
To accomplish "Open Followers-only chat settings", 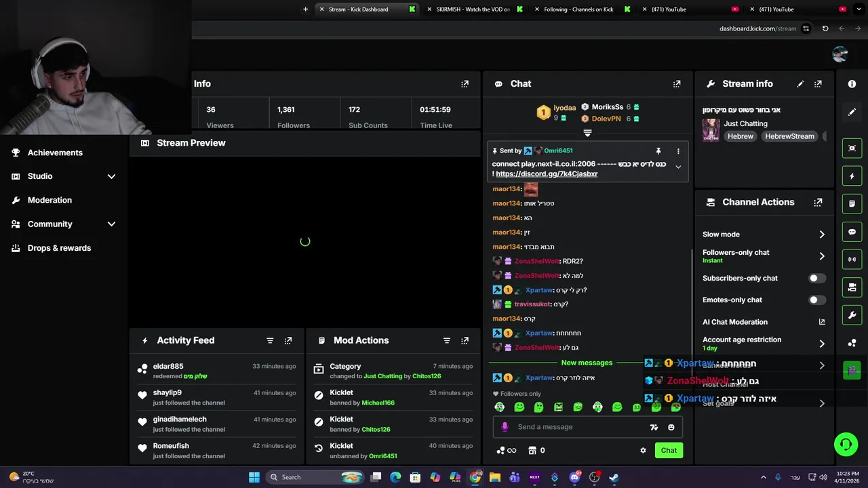I will pos(764,256).
